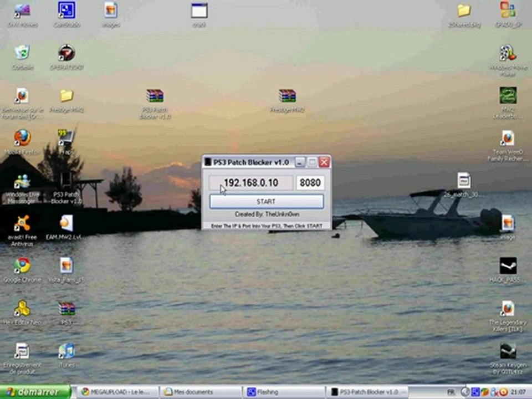Select the Enregistrement de produit desktop icon
532x399 pixels.
22,359
